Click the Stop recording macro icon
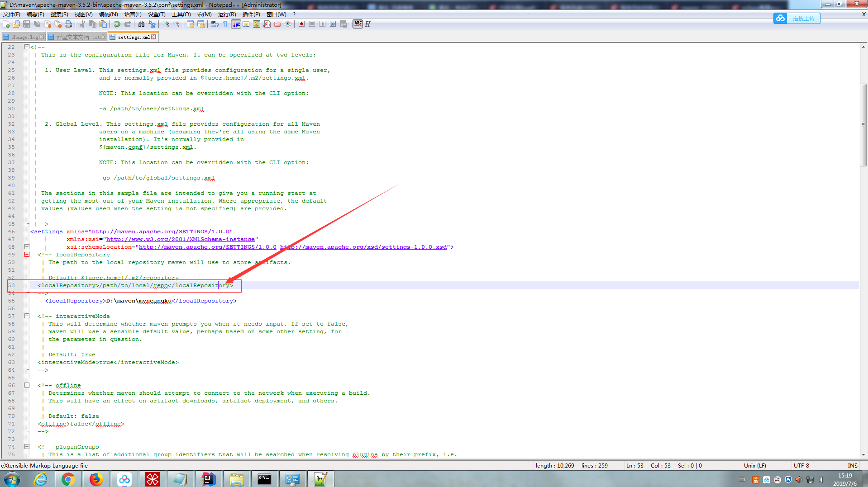Screen dimensions: 868x487 (x=312, y=24)
